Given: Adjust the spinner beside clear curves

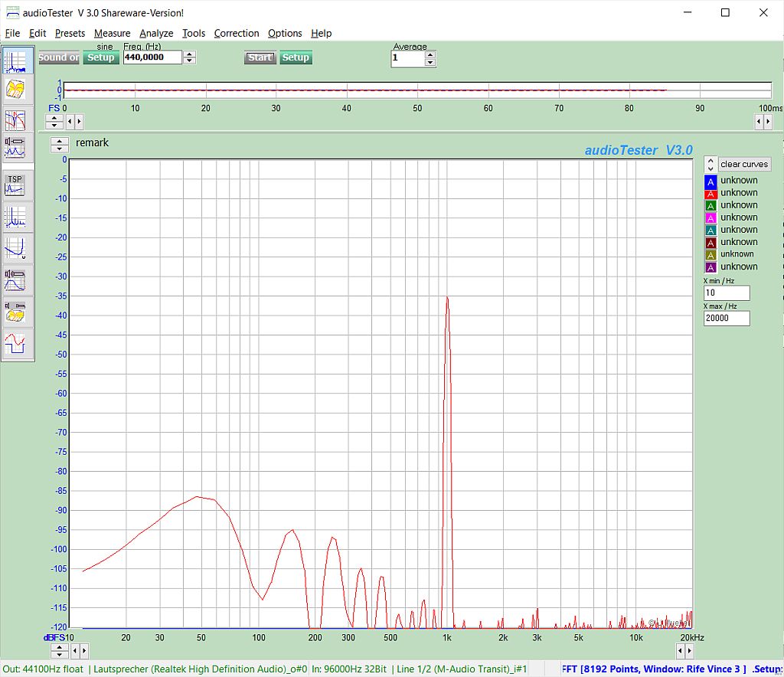Looking at the screenshot, I should [710, 164].
